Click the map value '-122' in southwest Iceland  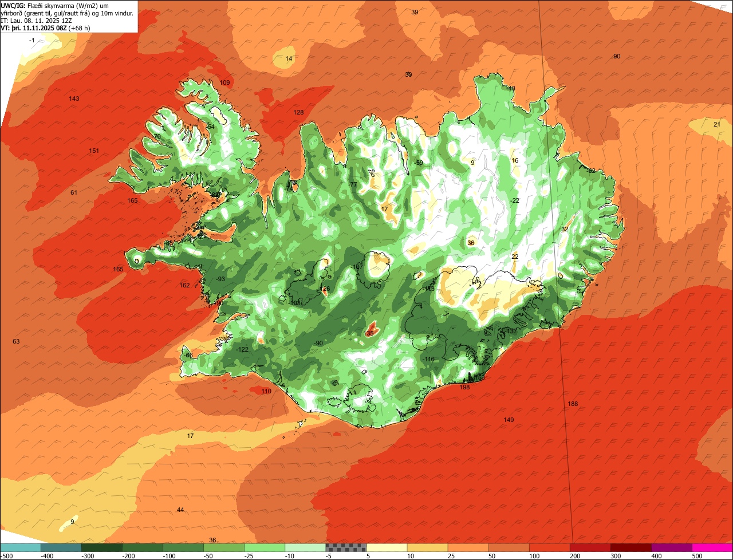(242, 350)
